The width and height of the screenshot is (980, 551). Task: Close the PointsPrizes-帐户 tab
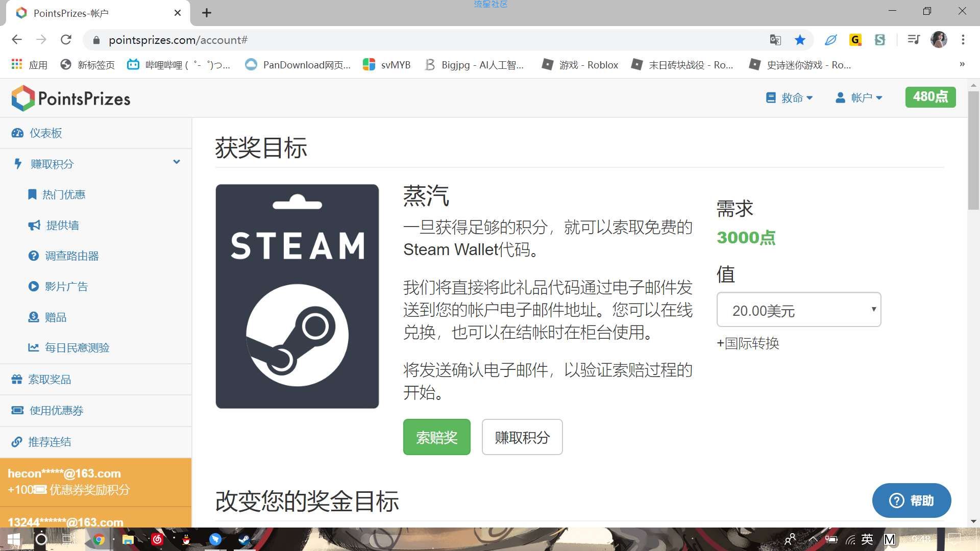tap(178, 13)
